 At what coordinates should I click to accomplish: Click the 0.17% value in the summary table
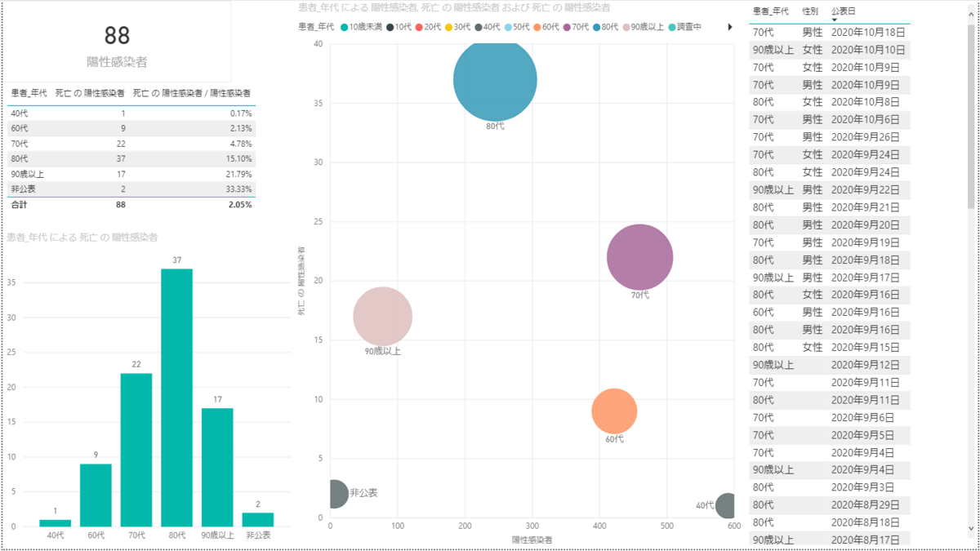click(x=241, y=113)
